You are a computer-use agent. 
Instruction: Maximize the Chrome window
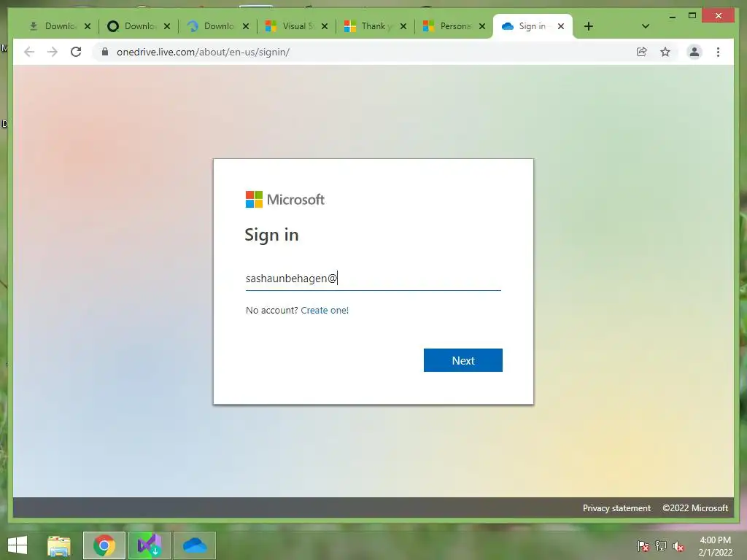click(x=692, y=16)
